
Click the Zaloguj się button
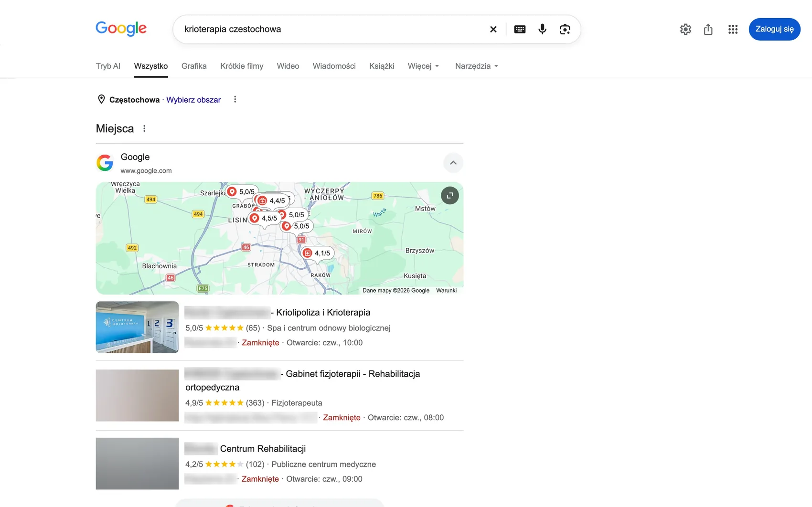pyautogui.click(x=774, y=29)
